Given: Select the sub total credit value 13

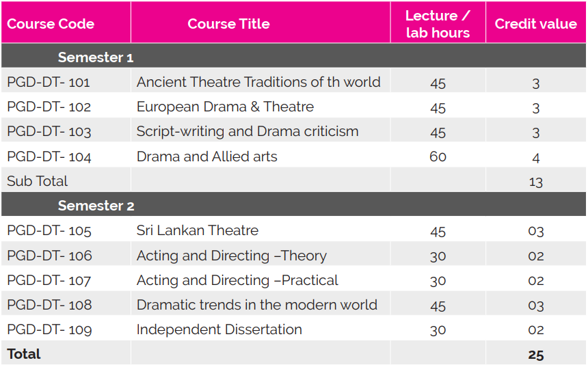Looking at the screenshot, I should click(535, 182).
